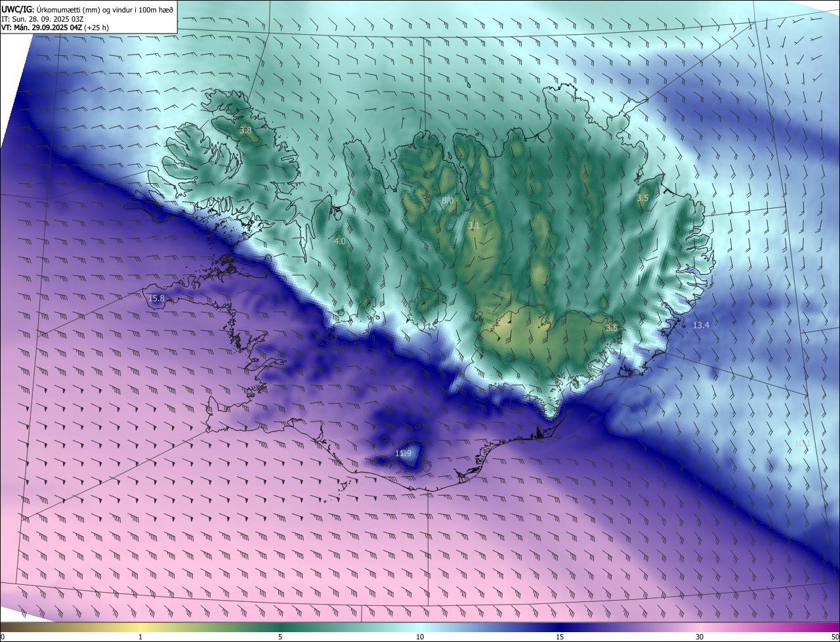This screenshot has width=840, height=642.
Task: Click the '50' tick on the color scale
Action: pos(835,637)
